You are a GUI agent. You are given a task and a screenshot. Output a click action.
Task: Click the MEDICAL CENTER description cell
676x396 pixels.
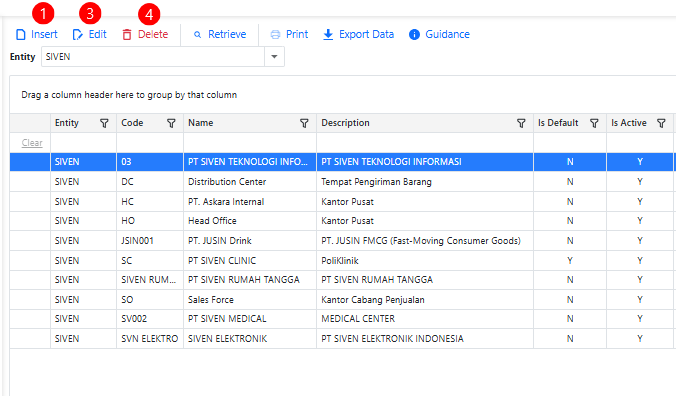425,319
